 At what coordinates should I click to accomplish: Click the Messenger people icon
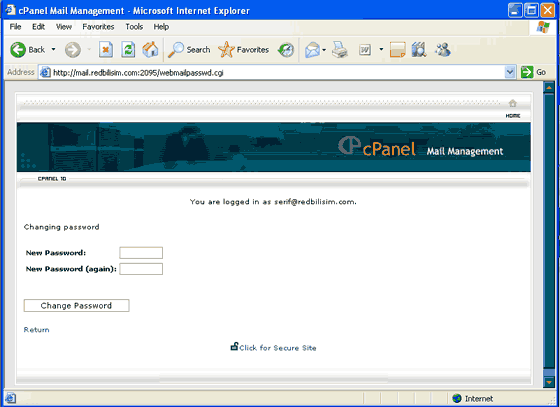pos(443,50)
